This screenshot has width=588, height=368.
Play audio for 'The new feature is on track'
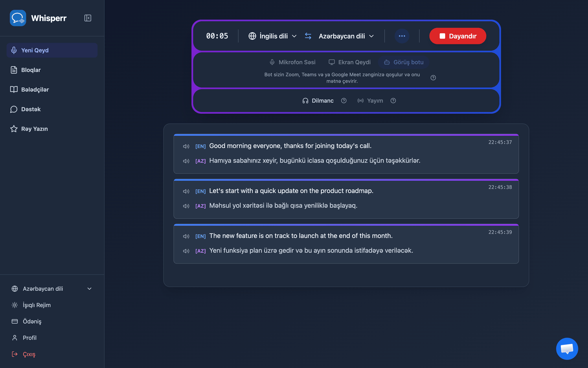pyautogui.click(x=186, y=236)
